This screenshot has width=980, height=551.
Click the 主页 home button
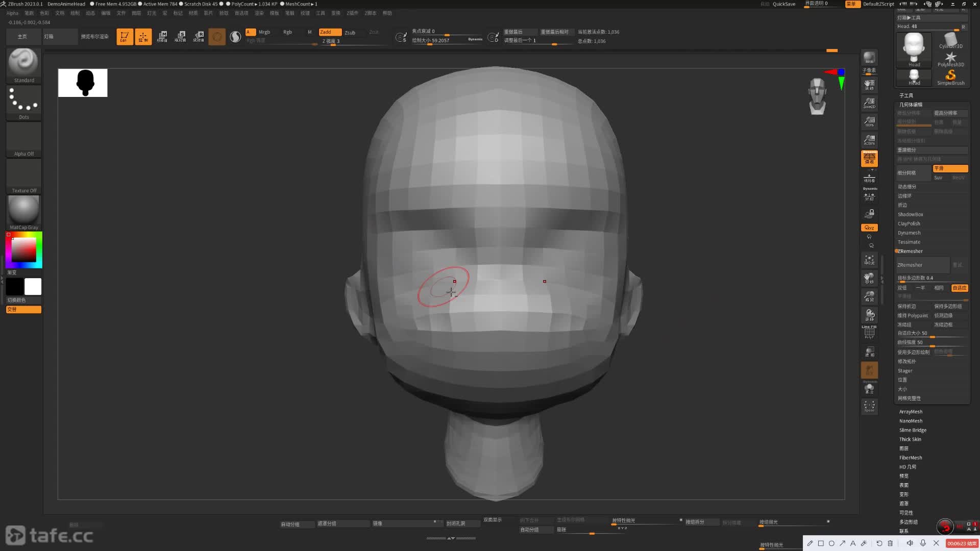(22, 37)
